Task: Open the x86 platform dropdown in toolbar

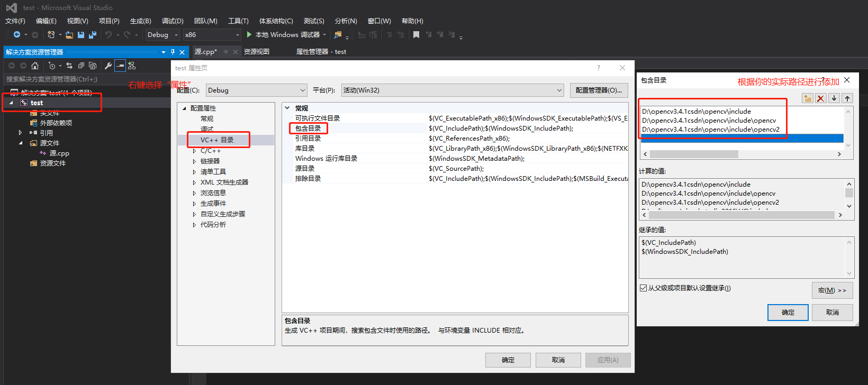Action: [212, 34]
